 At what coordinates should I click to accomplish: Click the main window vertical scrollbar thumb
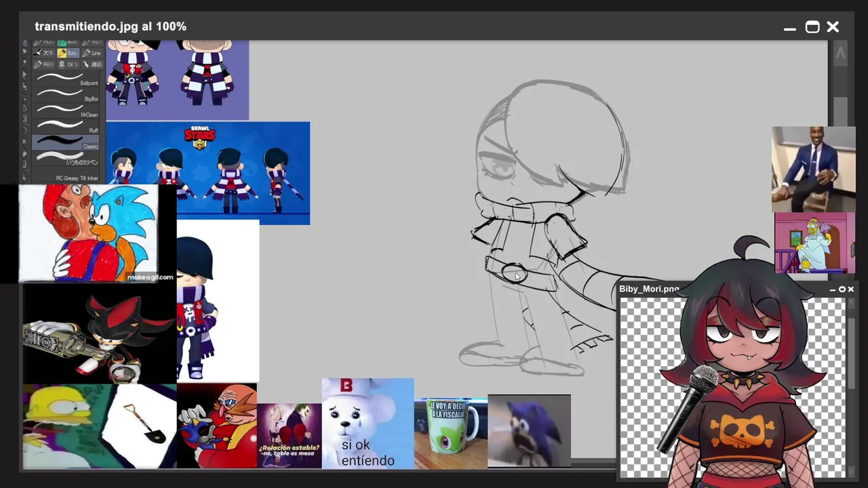click(x=840, y=112)
